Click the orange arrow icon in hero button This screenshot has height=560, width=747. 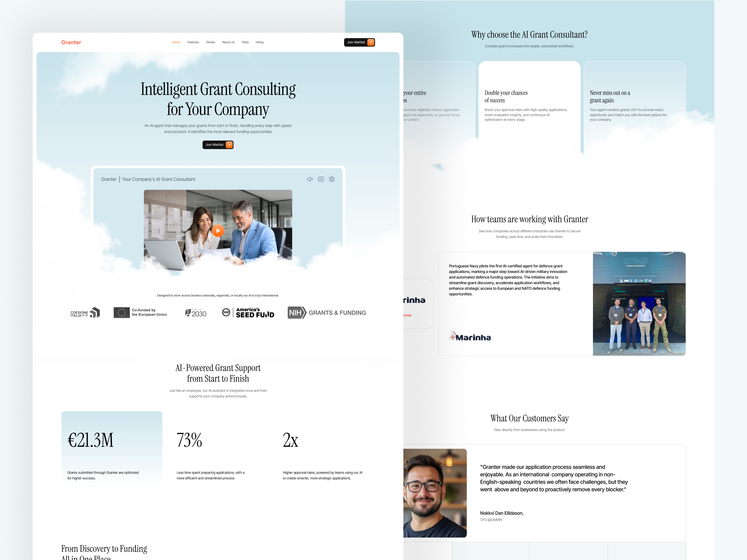(x=229, y=144)
